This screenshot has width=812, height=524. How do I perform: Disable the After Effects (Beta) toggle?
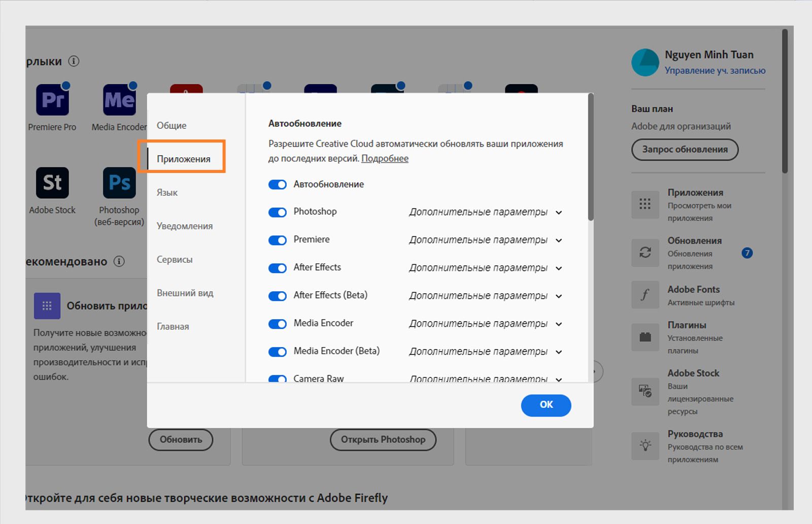pyautogui.click(x=278, y=296)
